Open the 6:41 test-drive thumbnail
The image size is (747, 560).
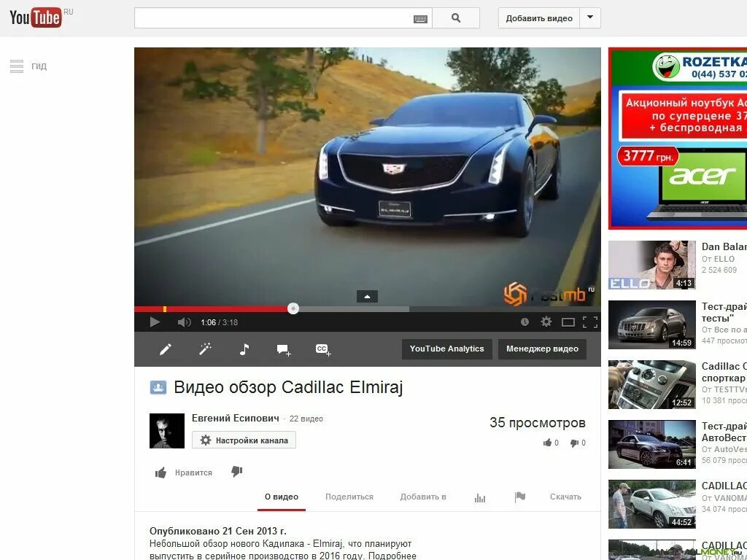pos(651,444)
